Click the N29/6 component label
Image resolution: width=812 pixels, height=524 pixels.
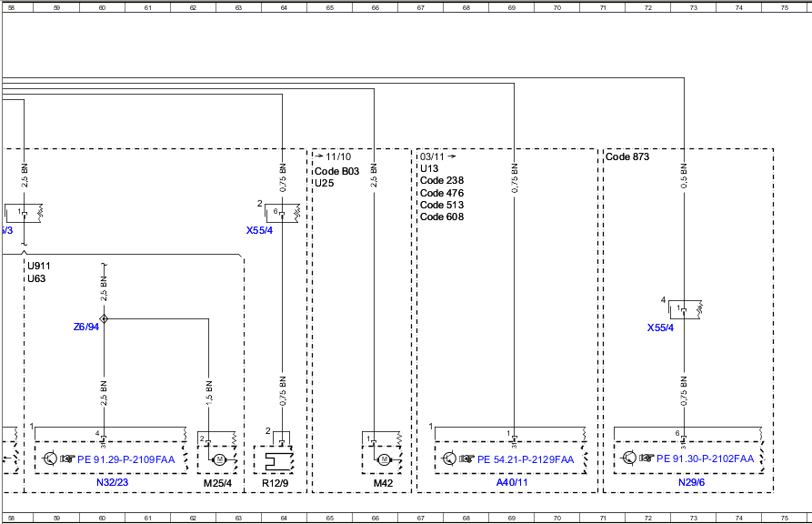(x=691, y=482)
